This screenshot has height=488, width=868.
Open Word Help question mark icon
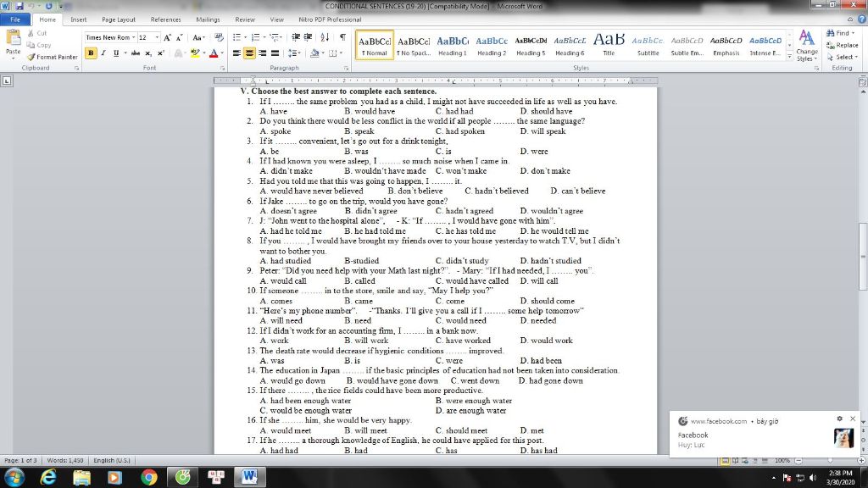(862, 19)
